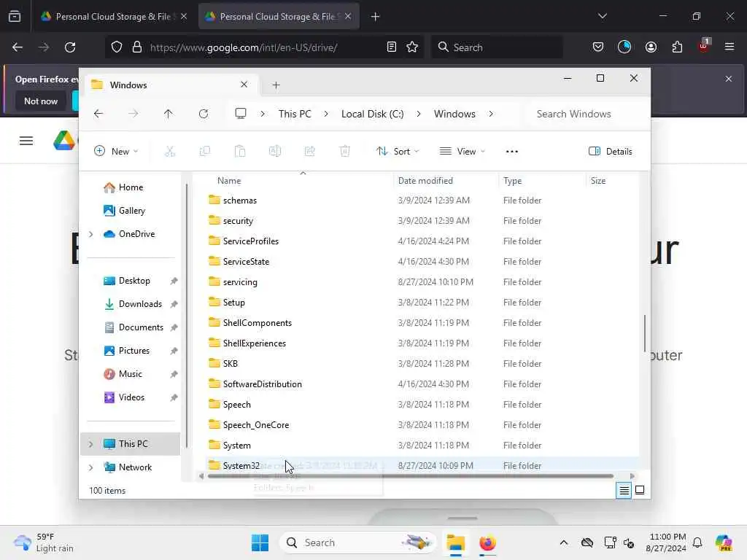
Task: Expand the Network tree node
Action: click(x=91, y=467)
